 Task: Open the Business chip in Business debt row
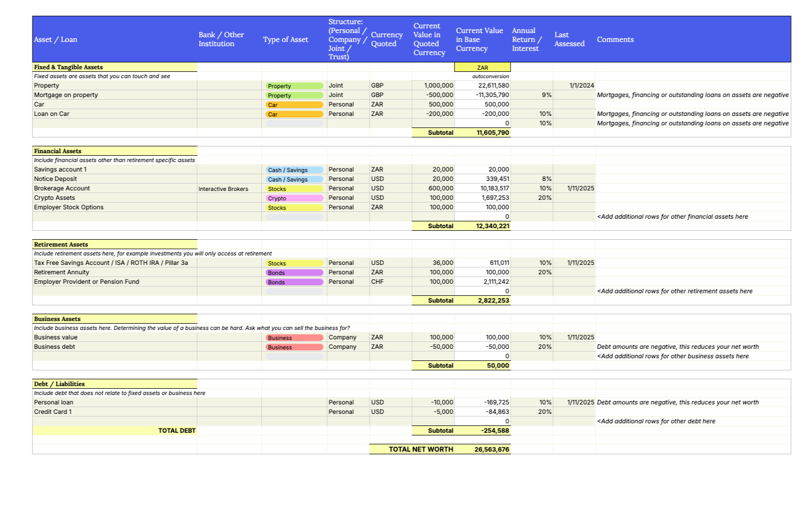pyautogui.click(x=294, y=347)
